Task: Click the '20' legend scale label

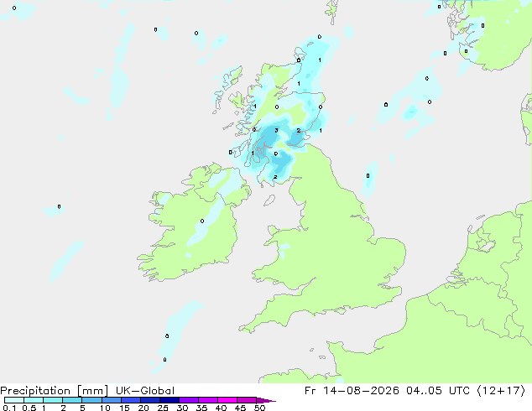Action: pyautogui.click(x=143, y=408)
